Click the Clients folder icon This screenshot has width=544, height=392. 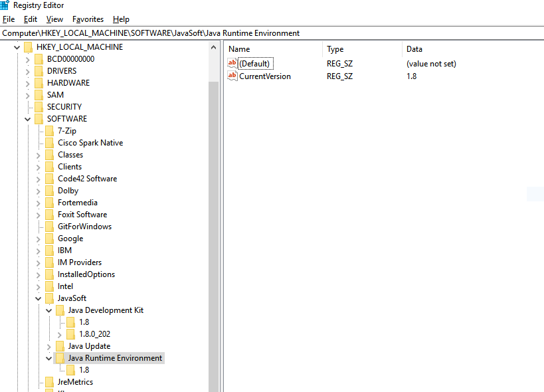pyautogui.click(x=50, y=167)
